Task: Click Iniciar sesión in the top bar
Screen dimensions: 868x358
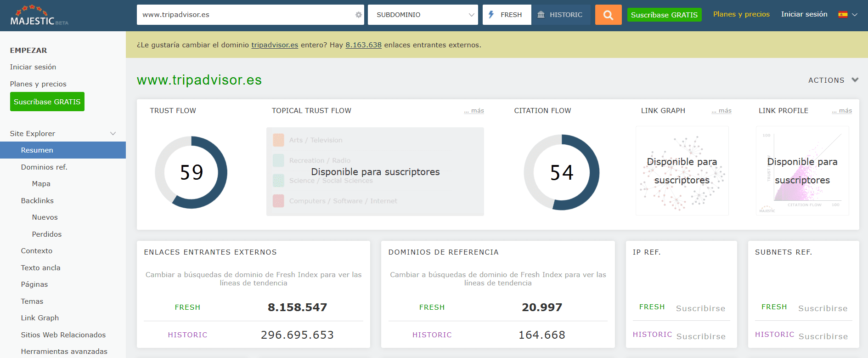Action: (x=804, y=14)
